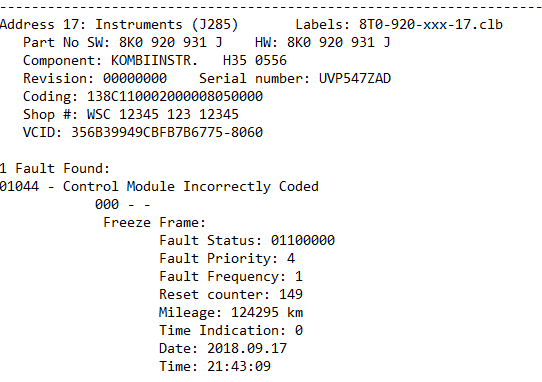This screenshot has height=382, width=542.
Task: Click the coding string 138C110002000008050000
Action: point(175,96)
